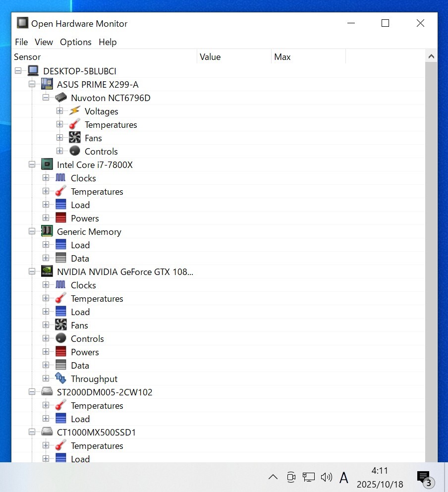Viewport: 448px width, 492px height.
Task: Collapse the Intel Core i7-7800X node
Action: [x=32, y=164]
